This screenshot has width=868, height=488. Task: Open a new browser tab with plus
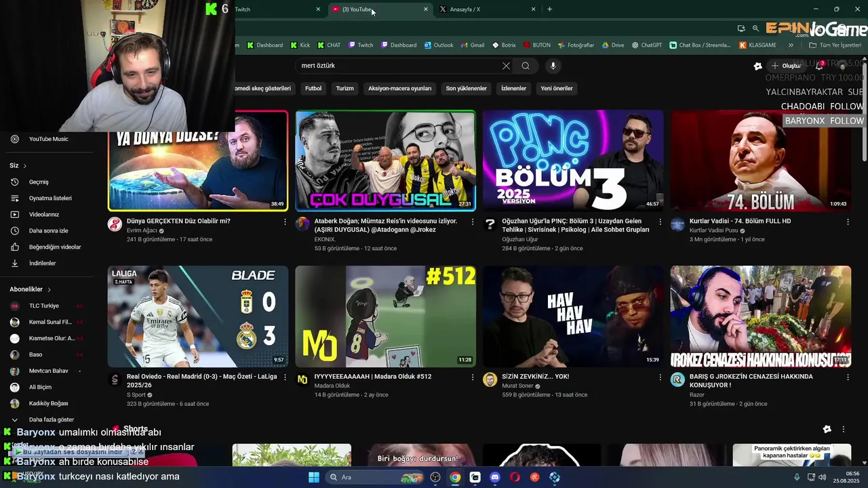[x=549, y=9]
